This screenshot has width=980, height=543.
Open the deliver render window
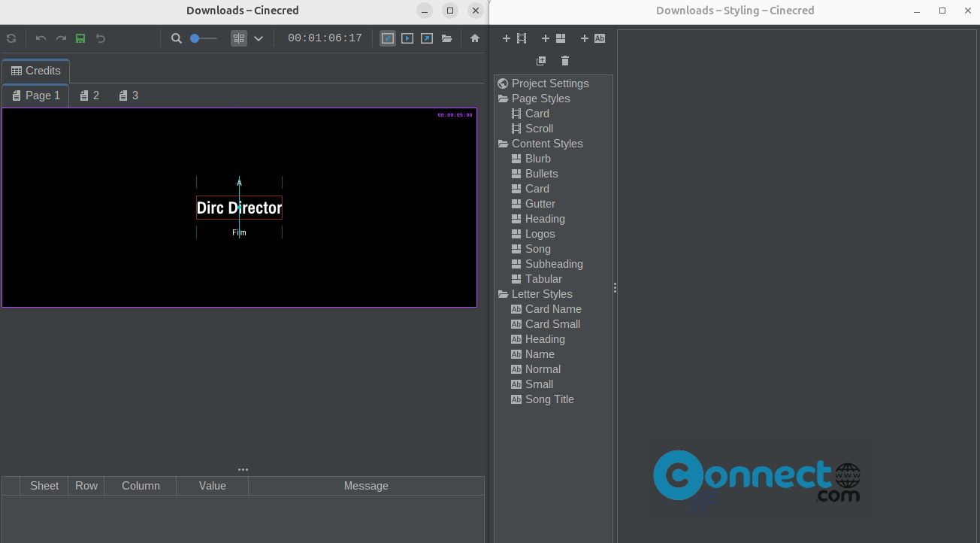tap(427, 38)
